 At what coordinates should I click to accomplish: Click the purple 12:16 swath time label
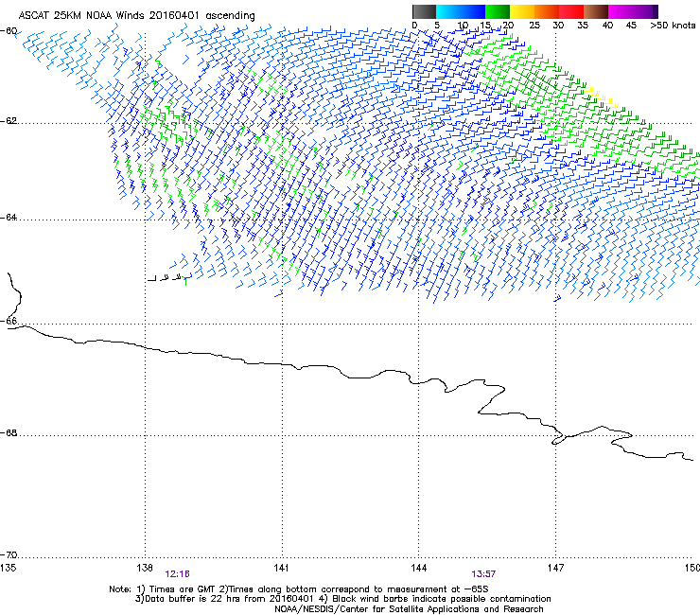pyautogui.click(x=177, y=574)
